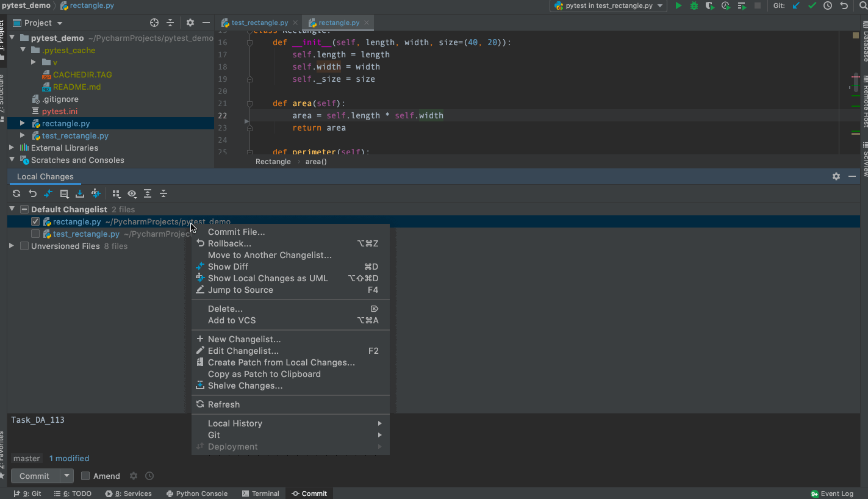Choose Rollback... in context menu
This screenshot has width=868, height=499.
[x=290, y=243]
